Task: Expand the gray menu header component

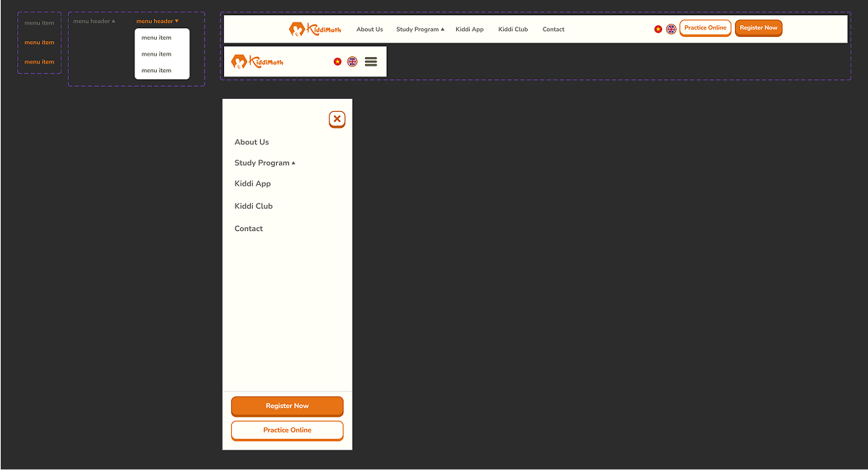Action: click(x=93, y=21)
